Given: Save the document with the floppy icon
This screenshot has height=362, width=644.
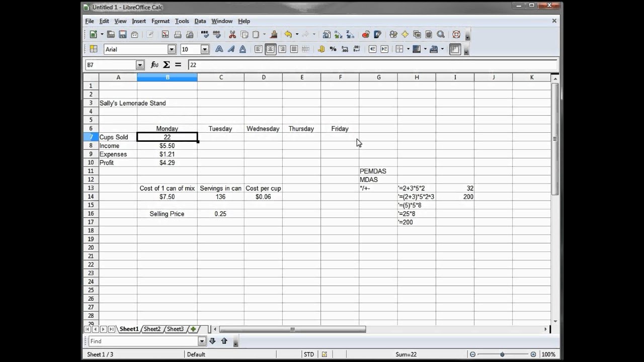Looking at the screenshot, I should point(122,35).
